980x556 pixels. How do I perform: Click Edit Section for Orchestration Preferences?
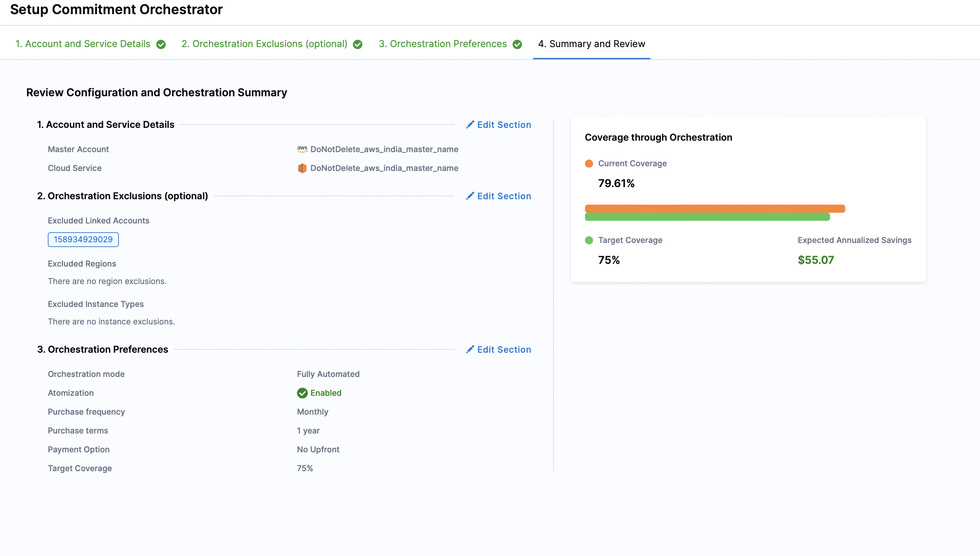(504, 349)
